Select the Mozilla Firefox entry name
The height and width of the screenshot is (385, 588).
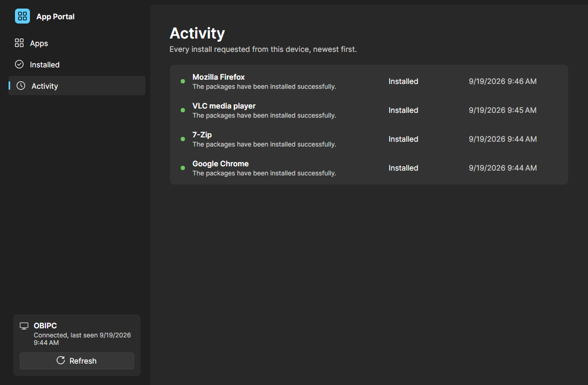point(219,77)
